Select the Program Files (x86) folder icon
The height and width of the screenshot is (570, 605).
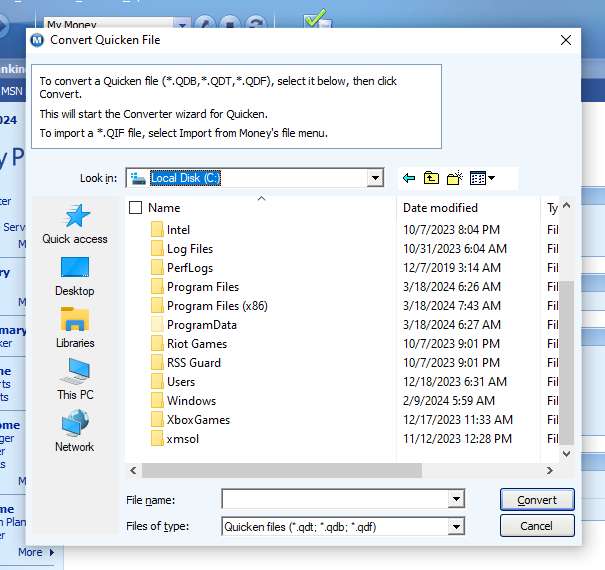(x=157, y=306)
